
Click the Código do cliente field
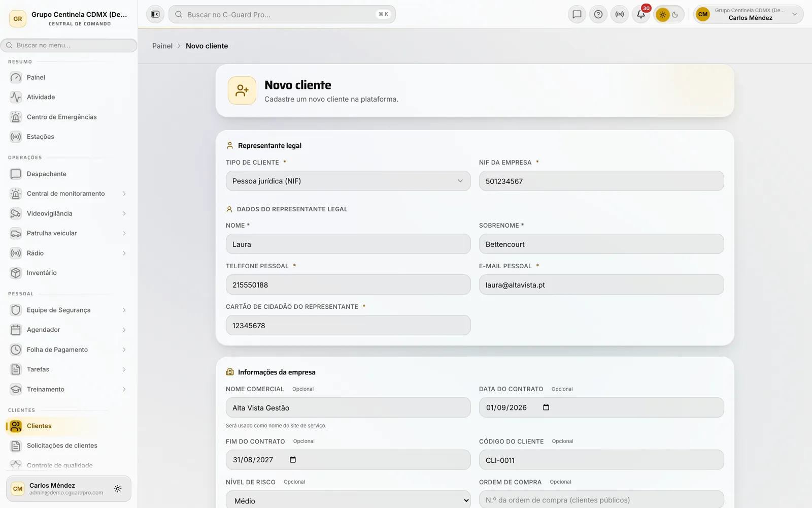click(601, 460)
